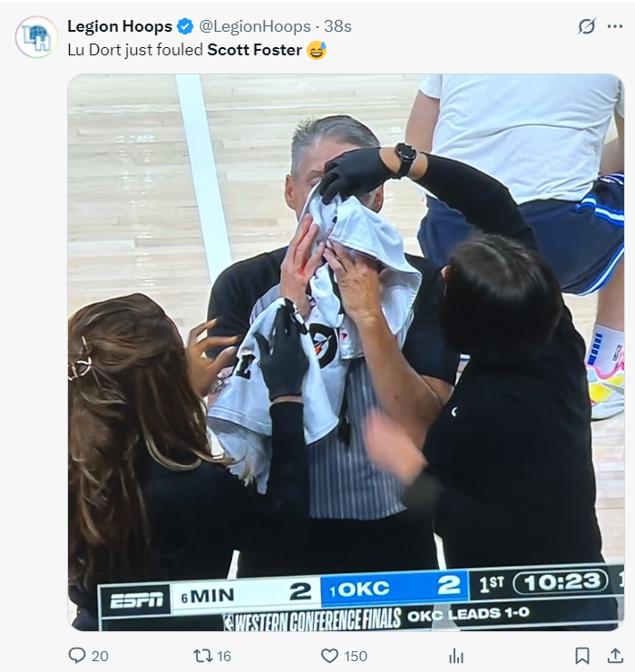Viewport: 635px width, 672px height.
Task: Open Grok actions slashed-circle icon
Action: (587, 26)
